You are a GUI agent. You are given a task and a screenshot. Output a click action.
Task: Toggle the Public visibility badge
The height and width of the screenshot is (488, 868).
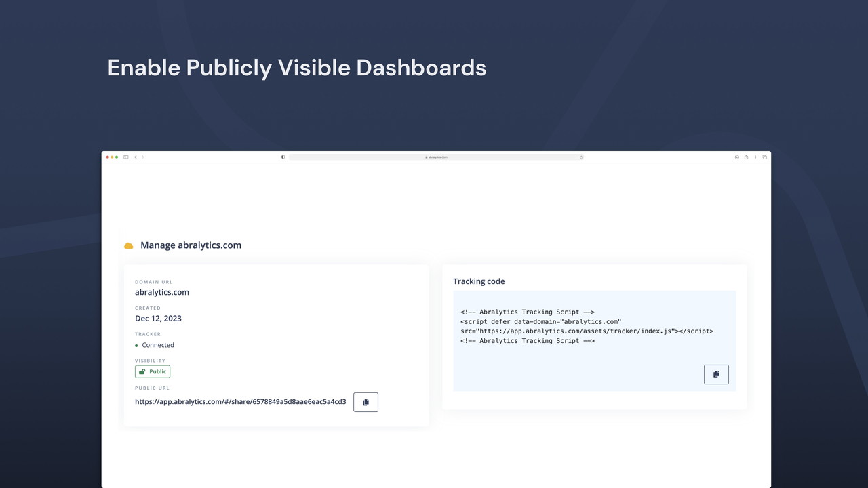click(x=153, y=371)
